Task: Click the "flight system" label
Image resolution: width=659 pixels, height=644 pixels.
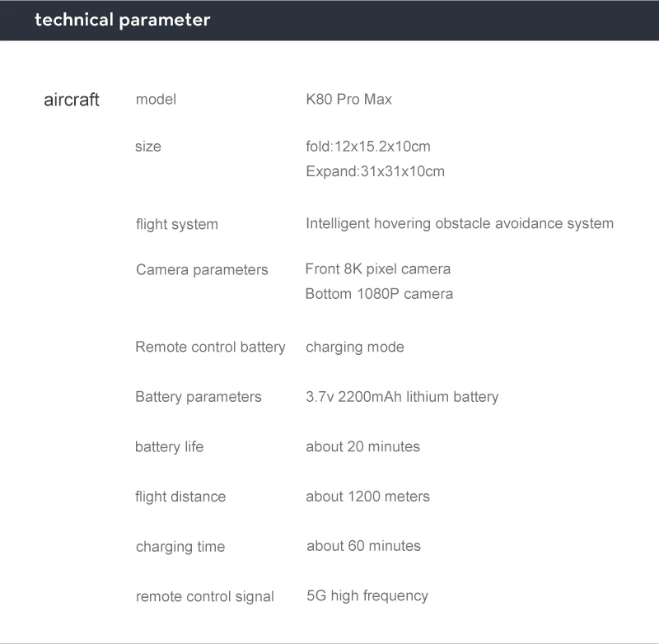Action: (177, 224)
